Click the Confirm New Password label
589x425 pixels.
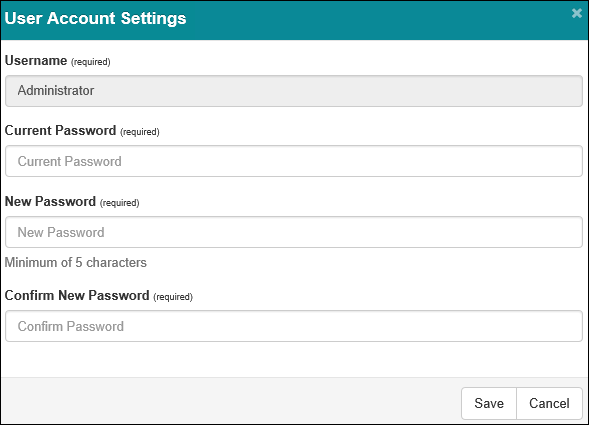point(77,295)
